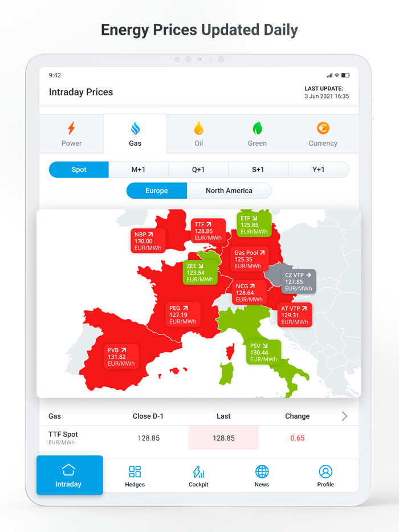Switch region to North America
Screen dimensions: 399x532
pos(229,190)
